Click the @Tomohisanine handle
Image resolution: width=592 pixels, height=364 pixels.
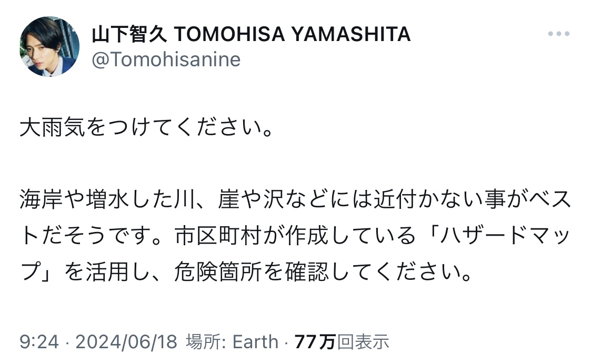point(166,59)
